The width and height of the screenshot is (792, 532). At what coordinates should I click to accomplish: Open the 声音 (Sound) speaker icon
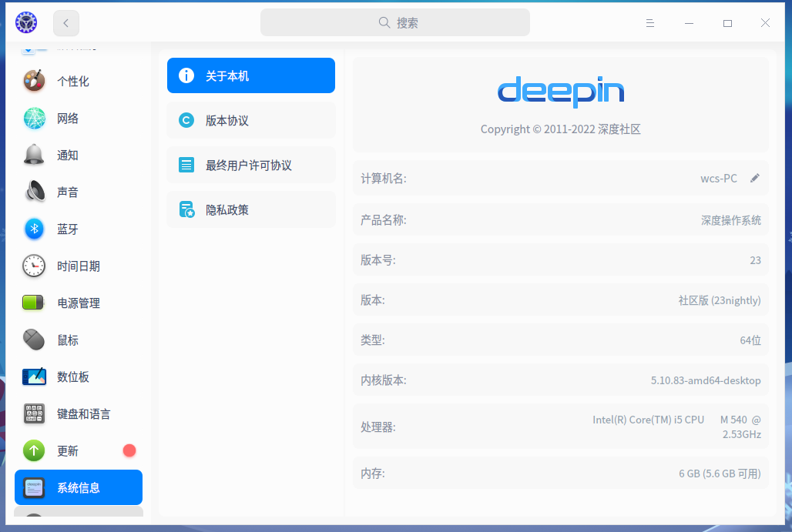34,192
